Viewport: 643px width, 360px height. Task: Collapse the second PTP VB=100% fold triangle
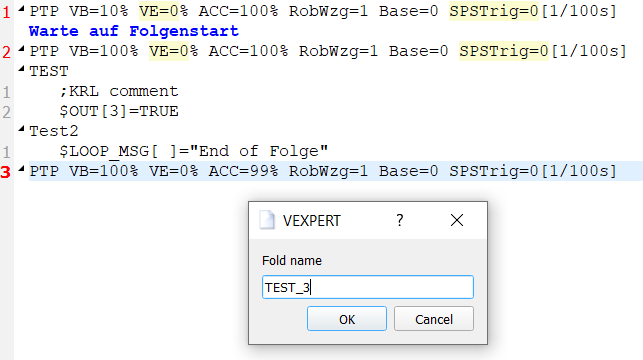[x=21, y=49]
